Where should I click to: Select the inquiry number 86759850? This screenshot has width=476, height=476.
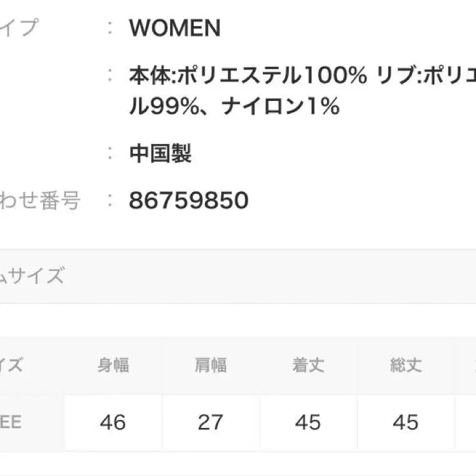pos(189,201)
